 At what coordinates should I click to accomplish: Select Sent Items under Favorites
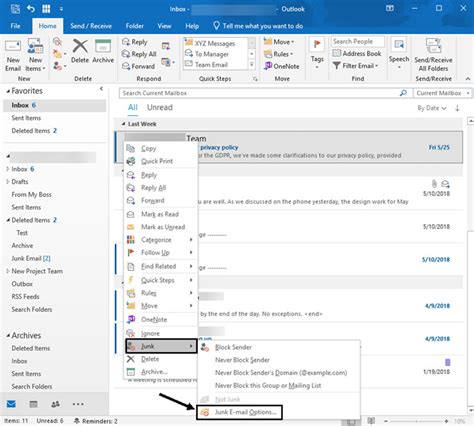26,118
